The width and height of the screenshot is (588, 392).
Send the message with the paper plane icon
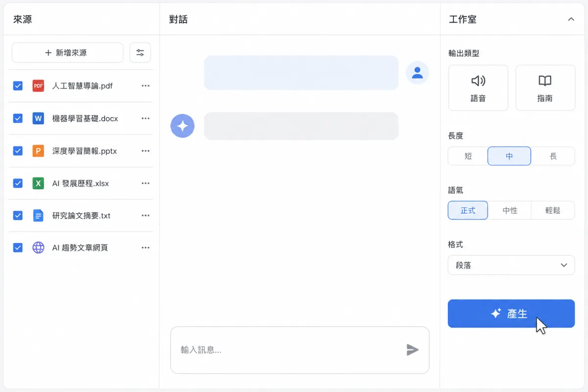tap(413, 350)
